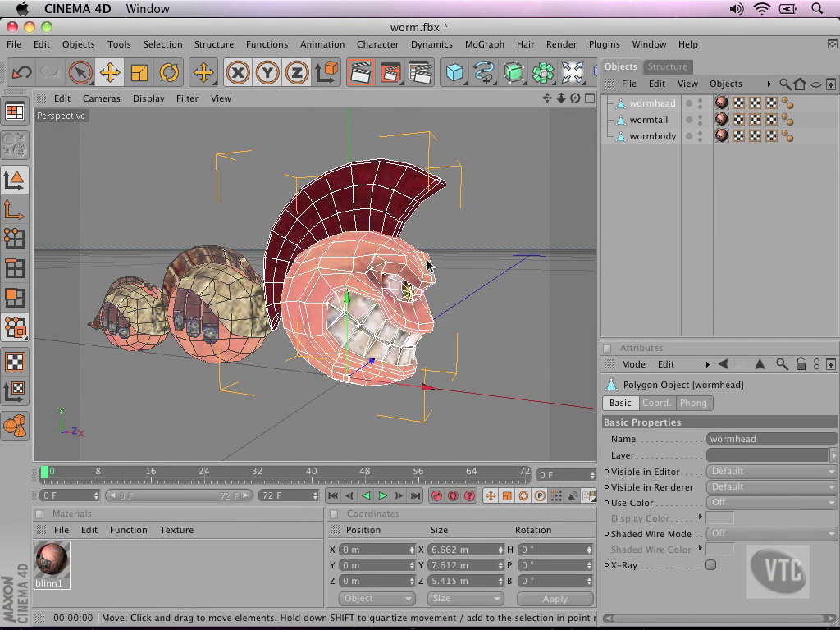Click the record keyframe button
Image resolution: width=840 pixels, height=630 pixels.
436,495
